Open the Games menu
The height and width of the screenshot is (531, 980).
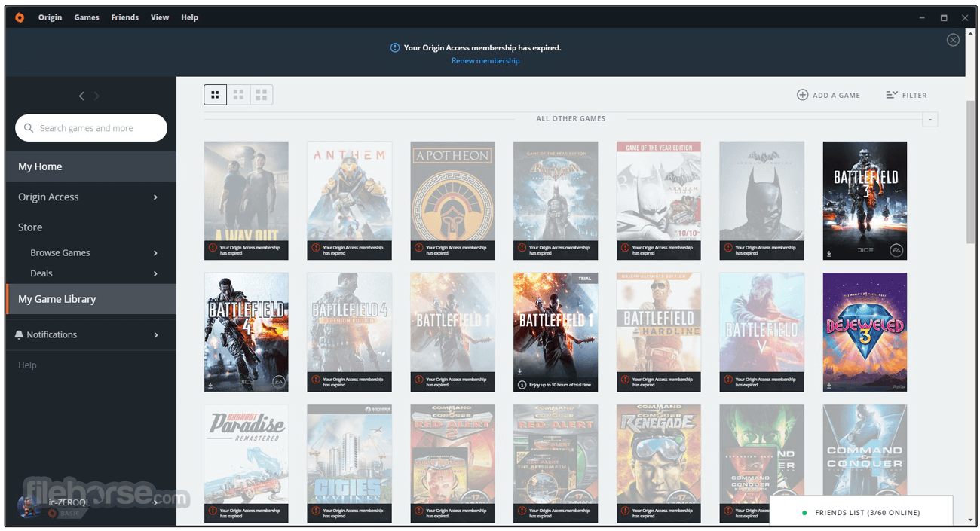click(87, 17)
